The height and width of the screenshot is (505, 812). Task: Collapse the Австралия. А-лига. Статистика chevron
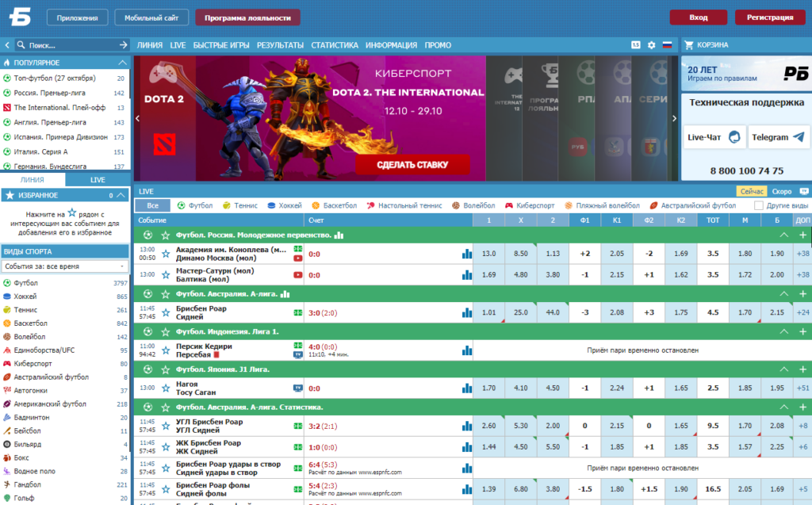click(x=784, y=407)
